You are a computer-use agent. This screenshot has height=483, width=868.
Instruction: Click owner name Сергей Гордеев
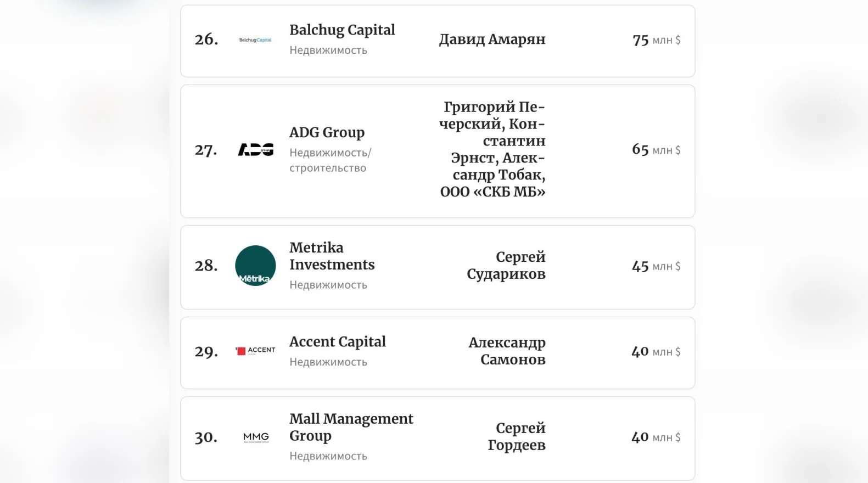517,436
